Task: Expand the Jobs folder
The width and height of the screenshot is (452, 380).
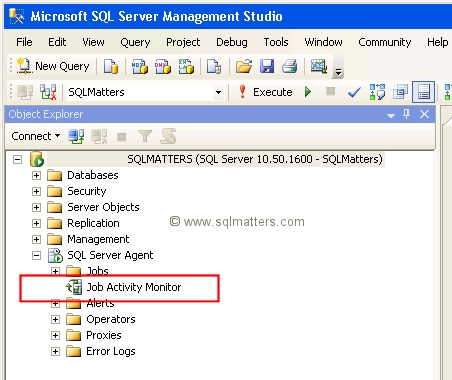Action: (x=55, y=271)
